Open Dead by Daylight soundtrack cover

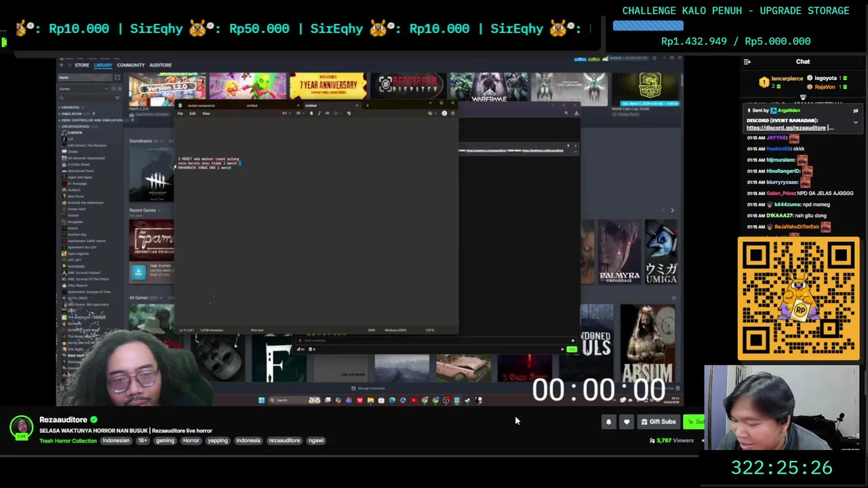click(x=152, y=174)
